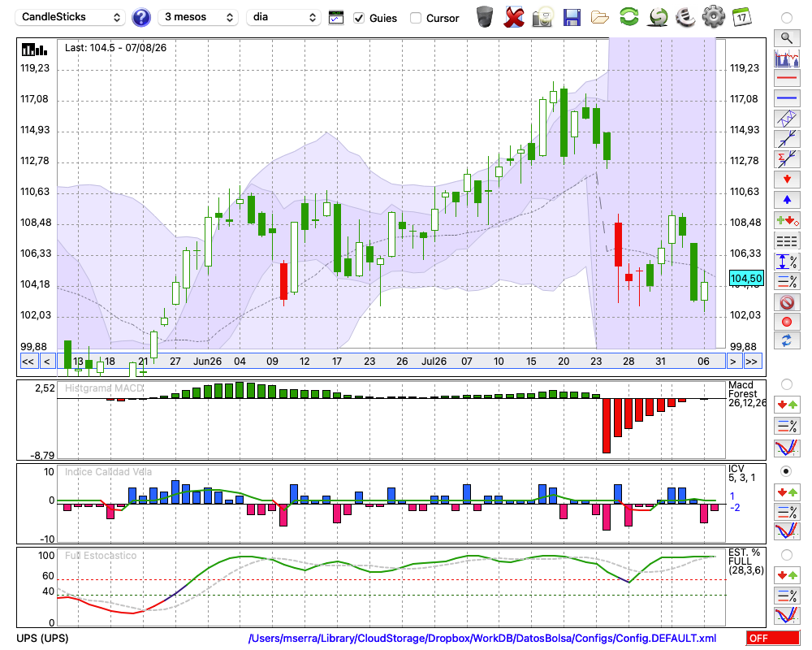
Task: Click the red X delete icon
Action: (x=514, y=17)
